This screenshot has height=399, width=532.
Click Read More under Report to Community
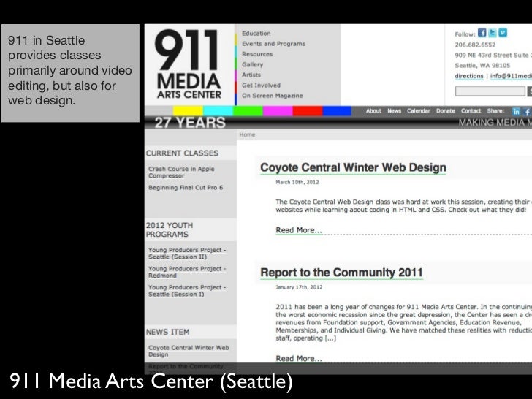(299, 358)
